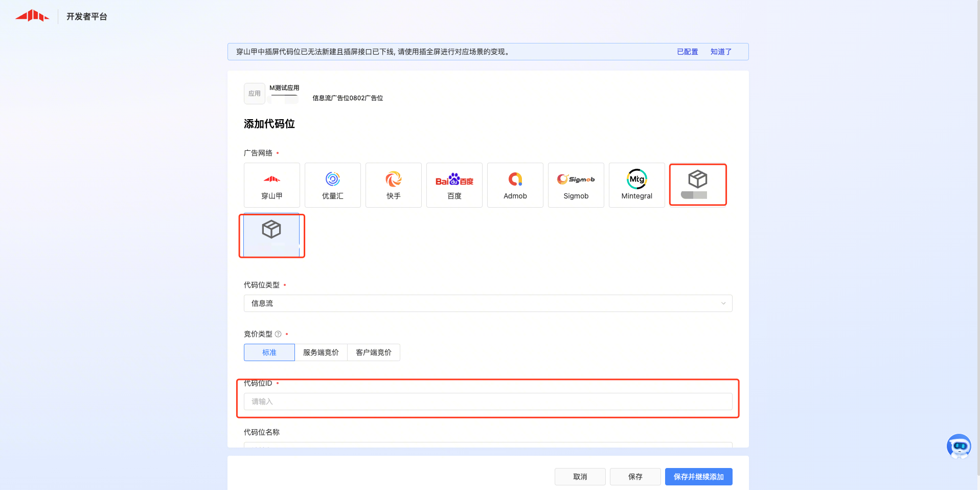The image size is (980, 490).
Task: Switch bidding type to 服务端竞价
Action: tap(321, 352)
